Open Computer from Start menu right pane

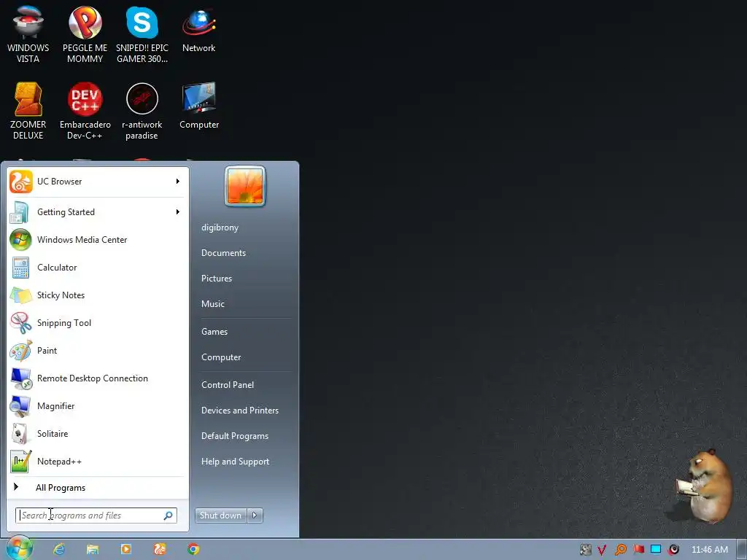tap(221, 357)
